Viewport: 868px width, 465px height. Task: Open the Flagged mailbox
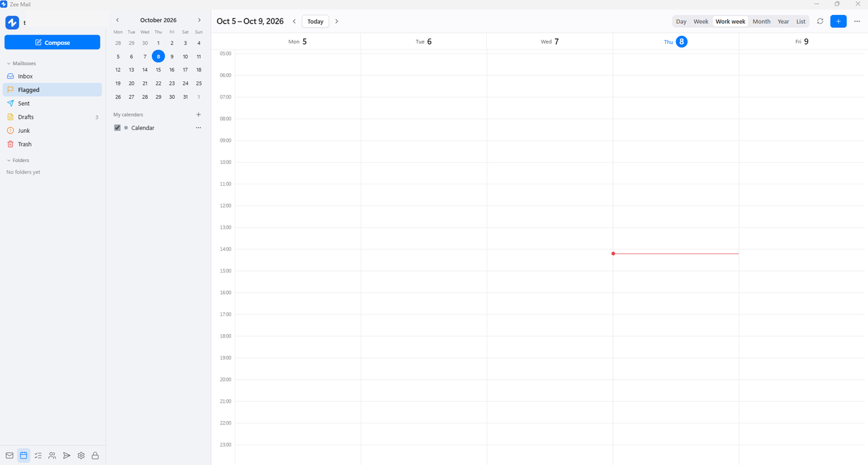click(x=52, y=89)
